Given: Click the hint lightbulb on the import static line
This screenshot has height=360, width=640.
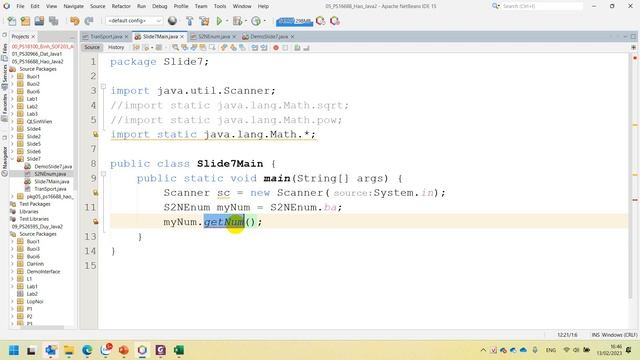Looking at the screenshot, I should pos(95,134).
